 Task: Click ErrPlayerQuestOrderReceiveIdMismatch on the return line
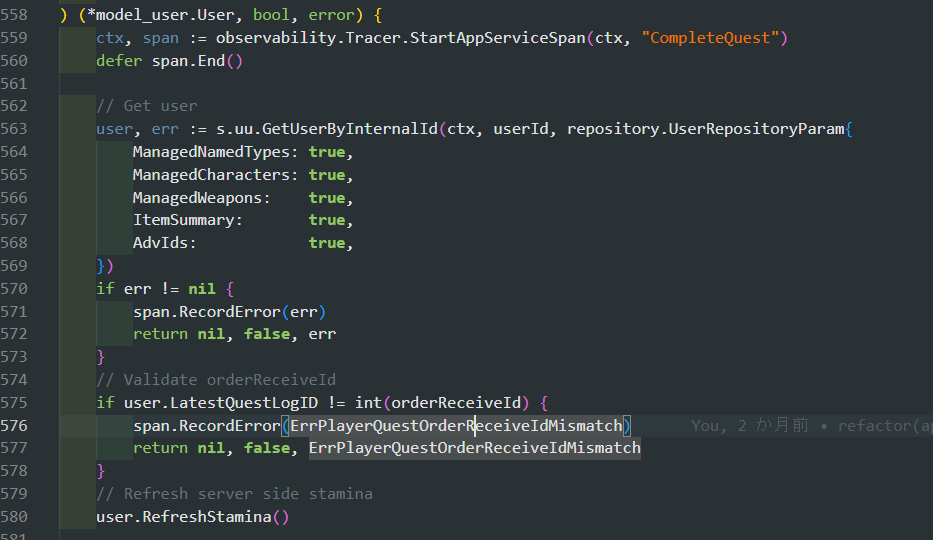(x=474, y=448)
